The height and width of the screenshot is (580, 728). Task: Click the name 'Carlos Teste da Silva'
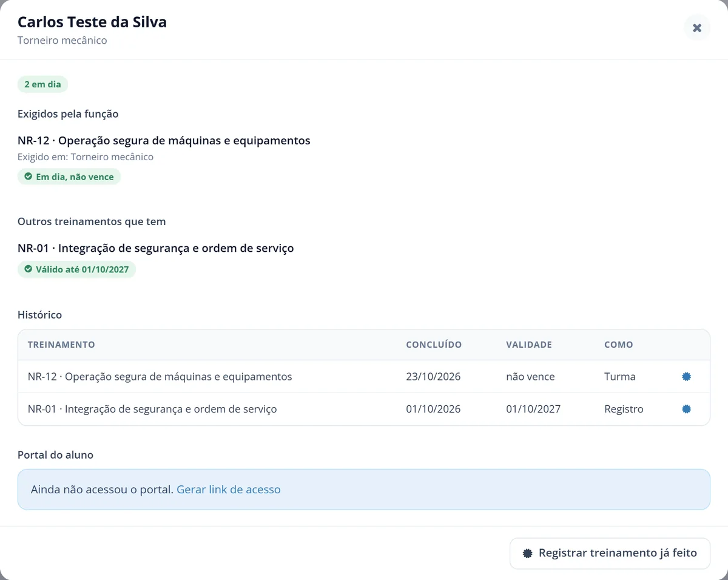click(x=92, y=22)
